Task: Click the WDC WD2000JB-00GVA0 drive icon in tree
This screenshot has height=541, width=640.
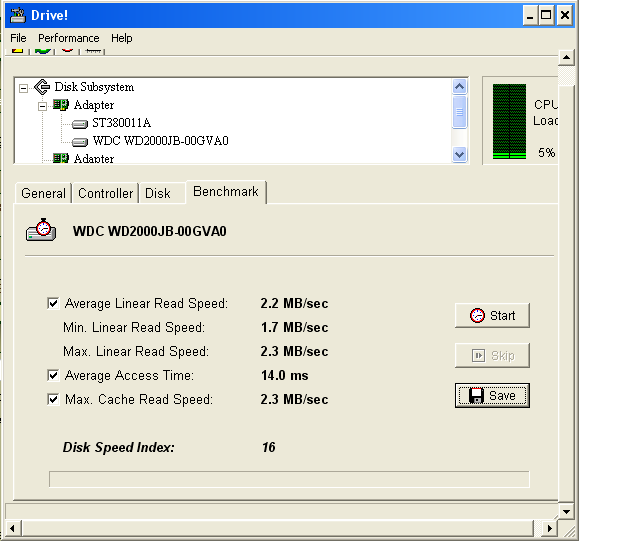Action: tap(80, 142)
